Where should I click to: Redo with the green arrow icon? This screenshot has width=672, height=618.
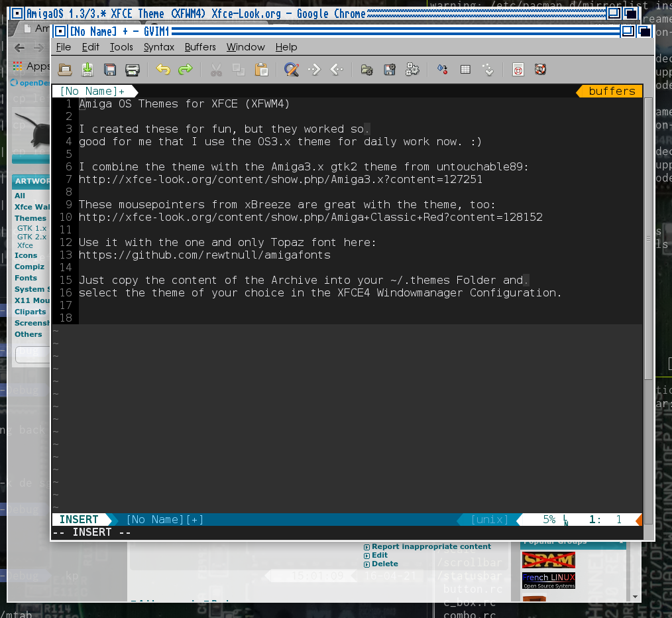pyautogui.click(x=185, y=70)
